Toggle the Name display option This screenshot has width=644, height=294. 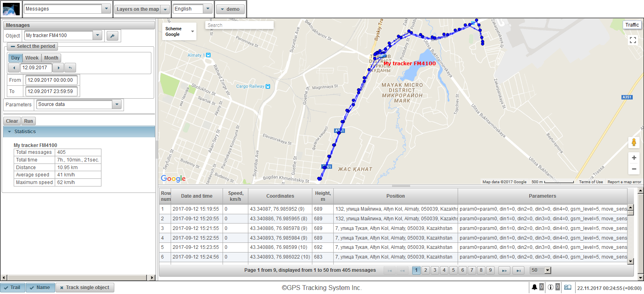pyautogui.click(x=40, y=288)
